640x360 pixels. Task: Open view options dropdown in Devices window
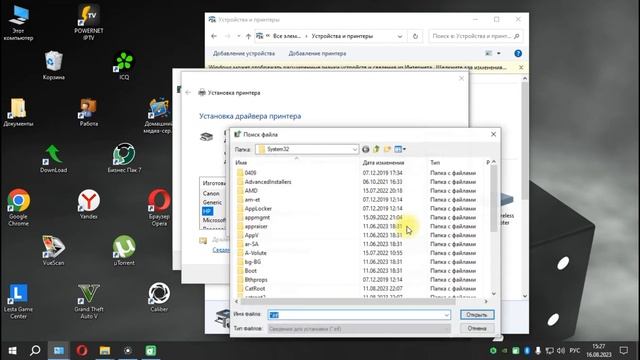coord(499,53)
